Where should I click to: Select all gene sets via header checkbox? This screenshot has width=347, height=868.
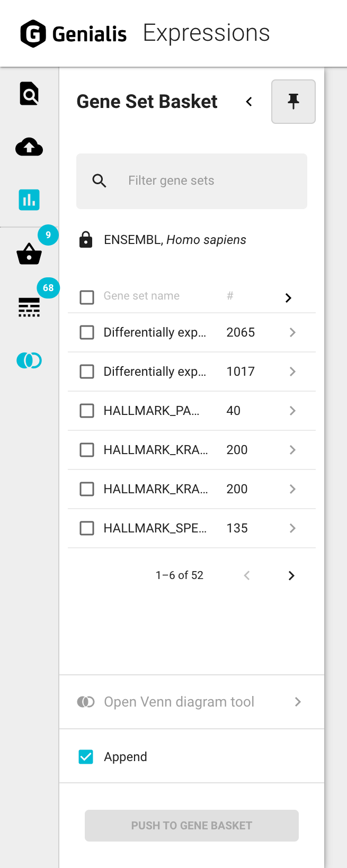coord(86,297)
